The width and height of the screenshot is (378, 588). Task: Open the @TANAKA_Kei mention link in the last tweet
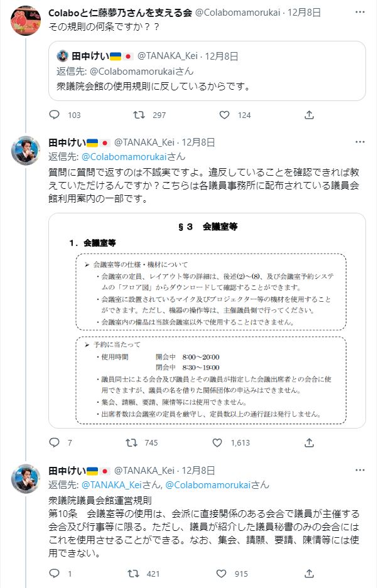point(114,484)
